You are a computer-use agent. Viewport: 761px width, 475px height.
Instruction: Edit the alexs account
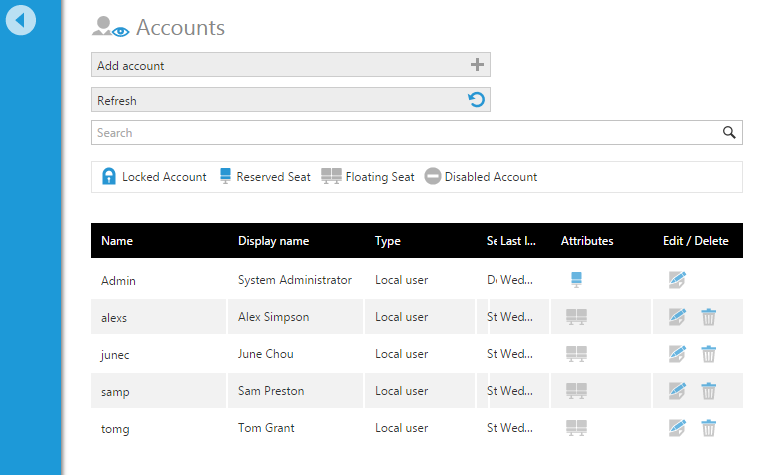point(677,317)
